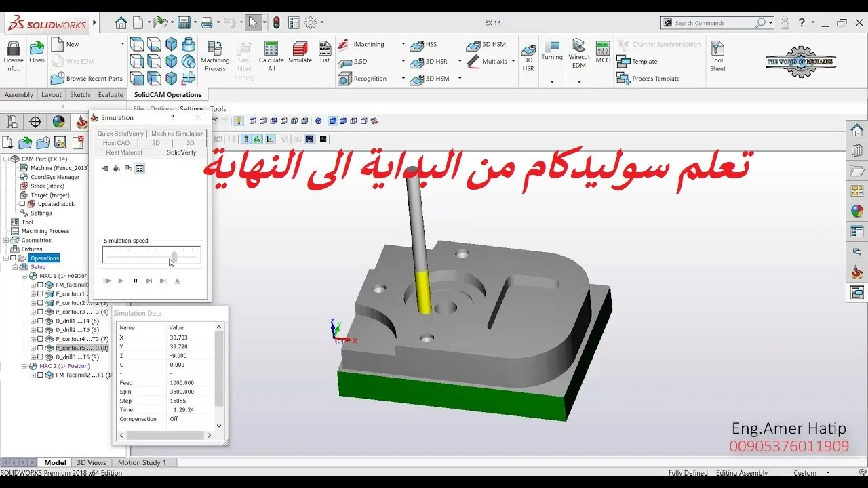Open the DisplayManager appearance sphere tab

click(x=59, y=122)
